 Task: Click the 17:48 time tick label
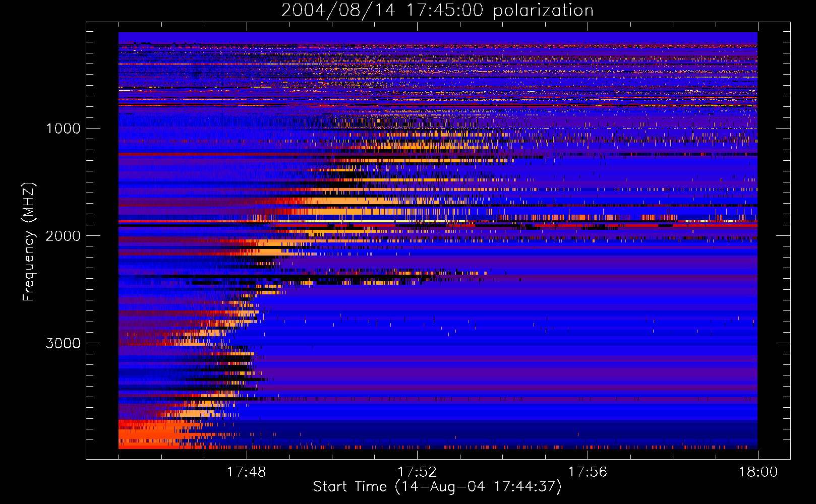click(x=246, y=472)
